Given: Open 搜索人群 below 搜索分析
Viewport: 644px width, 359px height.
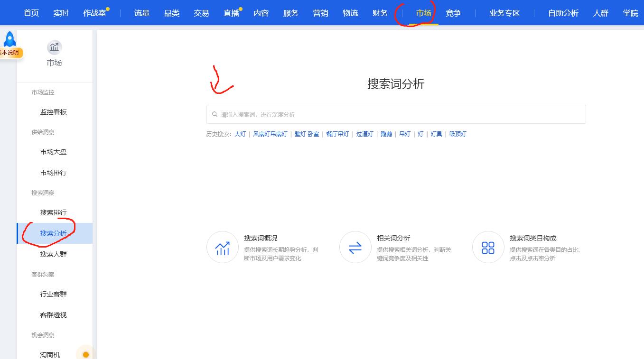Looking at the screenshot, I should (53, 254).
